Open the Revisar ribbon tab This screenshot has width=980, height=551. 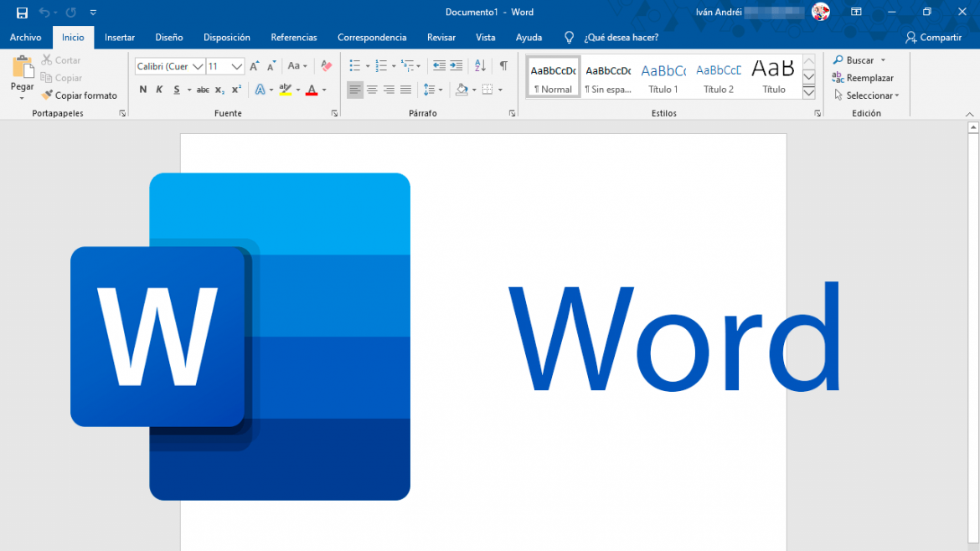click(441, 37)
